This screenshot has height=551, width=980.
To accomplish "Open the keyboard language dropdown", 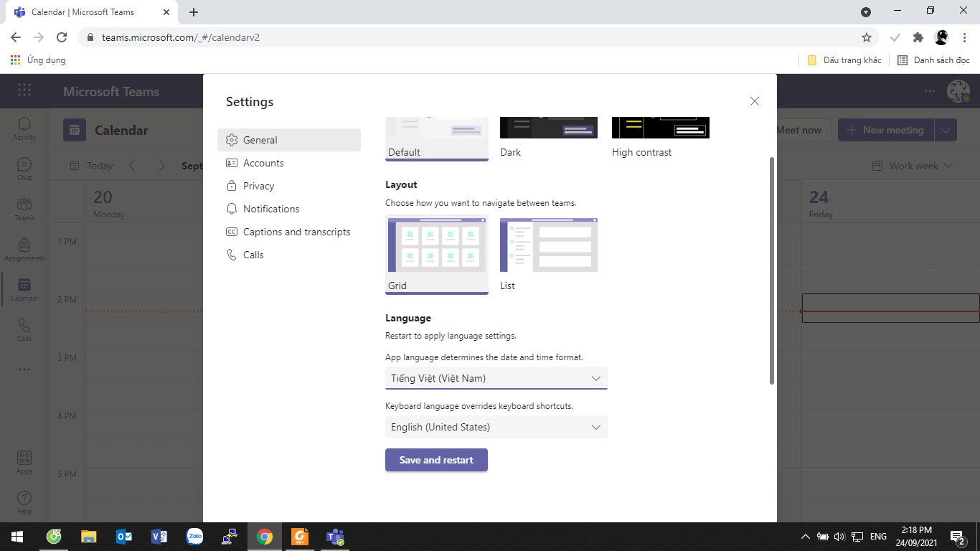I will pos(496,427).
